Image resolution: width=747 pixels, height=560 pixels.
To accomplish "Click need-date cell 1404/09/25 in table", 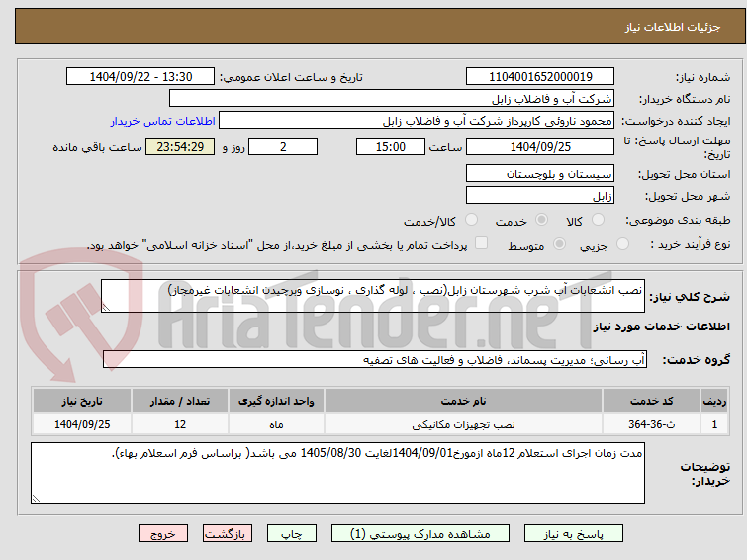I will (82, 424).
